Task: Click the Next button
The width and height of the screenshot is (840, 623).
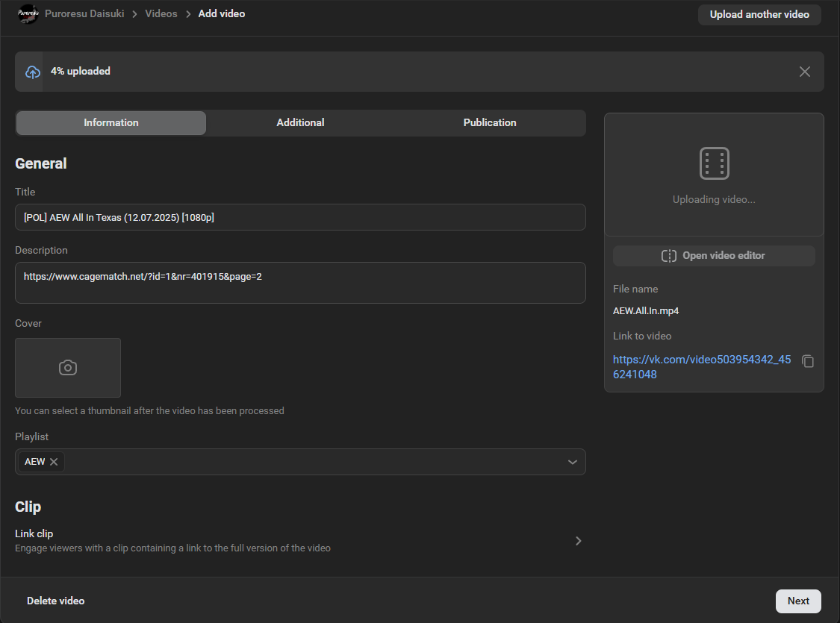Action: tap(798, 601)
